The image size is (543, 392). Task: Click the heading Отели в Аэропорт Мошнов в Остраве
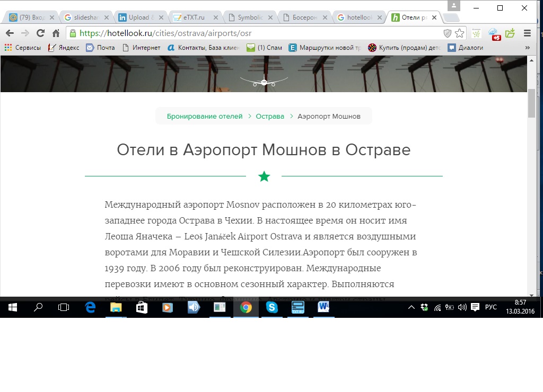(x=264, y=150)
